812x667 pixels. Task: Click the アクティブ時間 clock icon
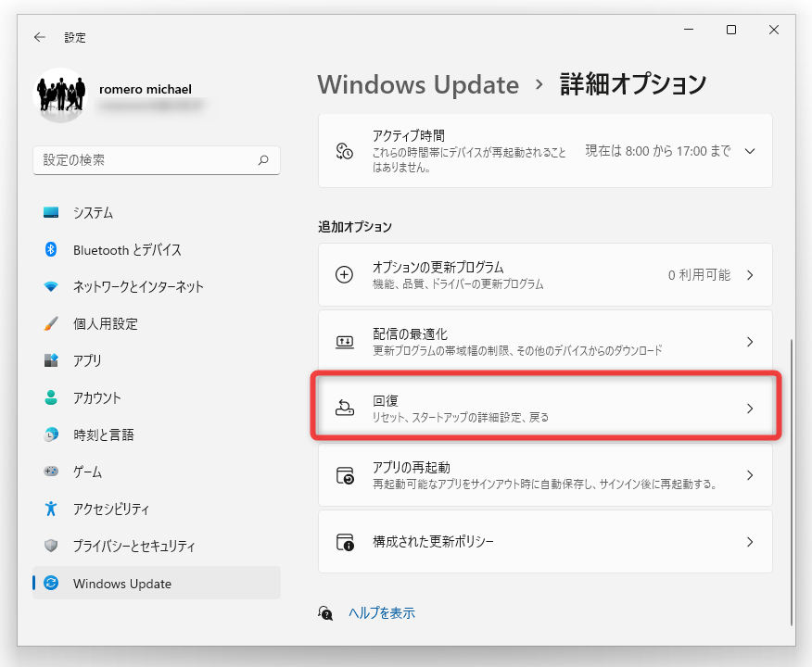pyautogui.click(x=345, y=151)
